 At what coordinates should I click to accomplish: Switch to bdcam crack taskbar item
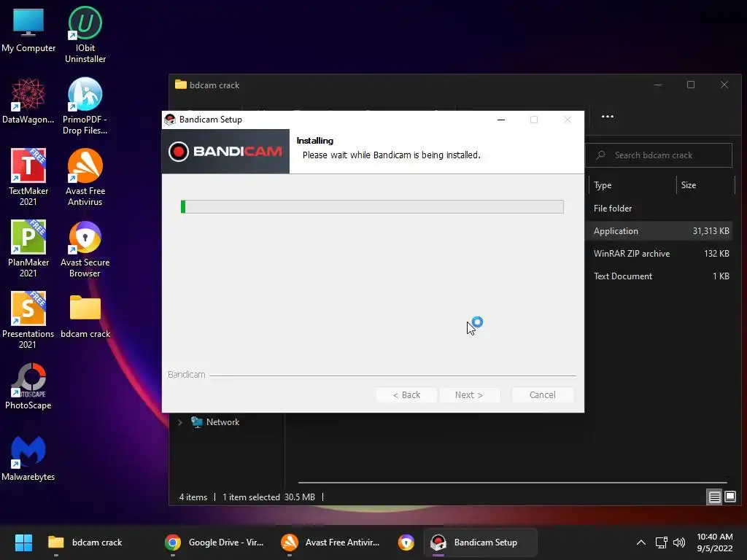[x=86, y=542]
